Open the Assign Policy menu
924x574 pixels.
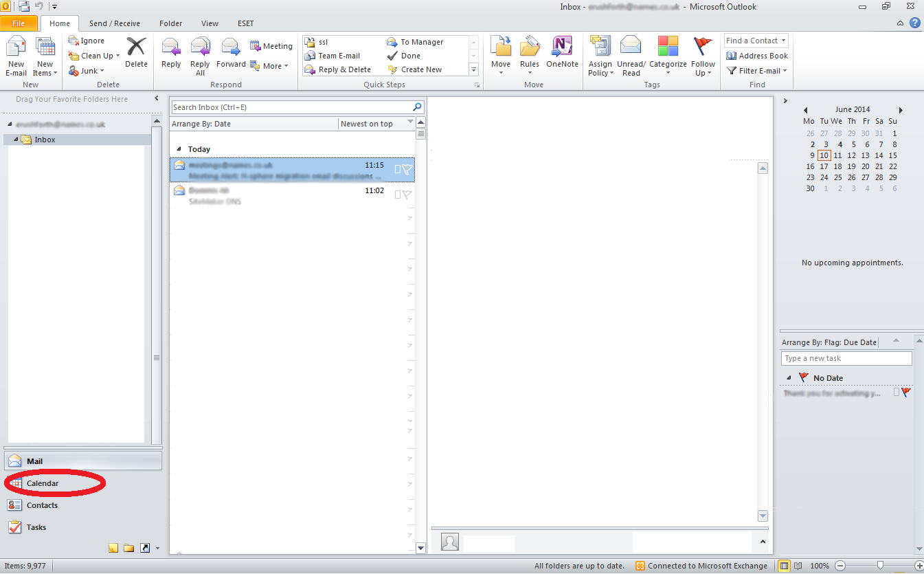pos(600,56)
